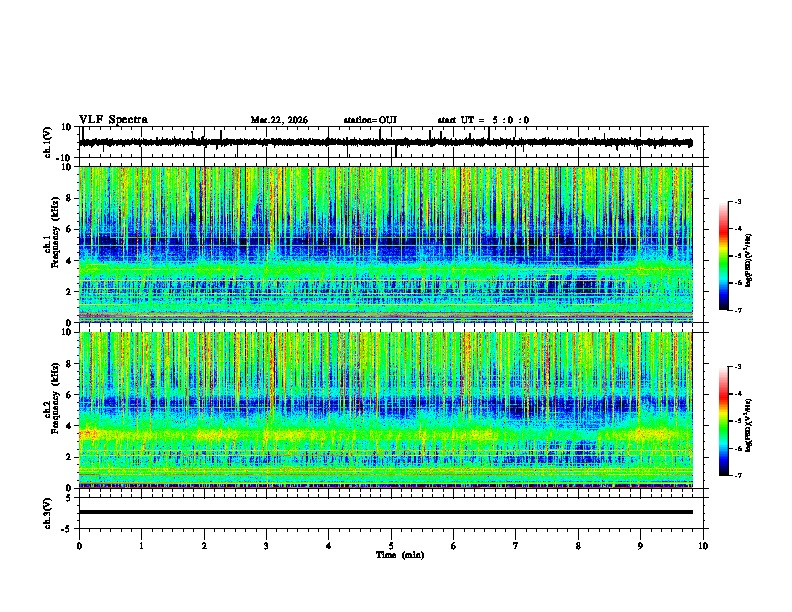Click the "-3" label atop ch.1 color bar
The width and height of the screenshot is (792, 612).
[738, 202]
